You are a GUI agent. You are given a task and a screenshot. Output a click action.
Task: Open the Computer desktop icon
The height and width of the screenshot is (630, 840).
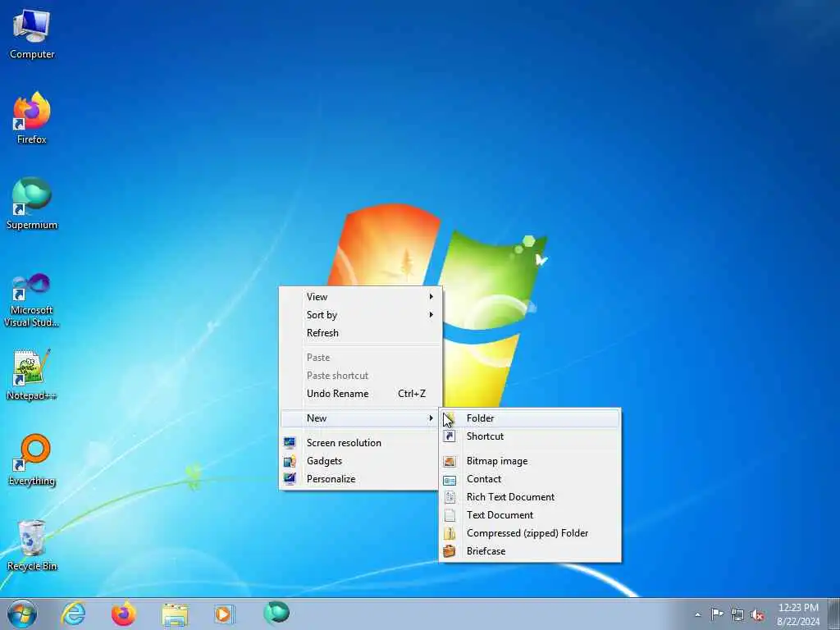point(32,33)
